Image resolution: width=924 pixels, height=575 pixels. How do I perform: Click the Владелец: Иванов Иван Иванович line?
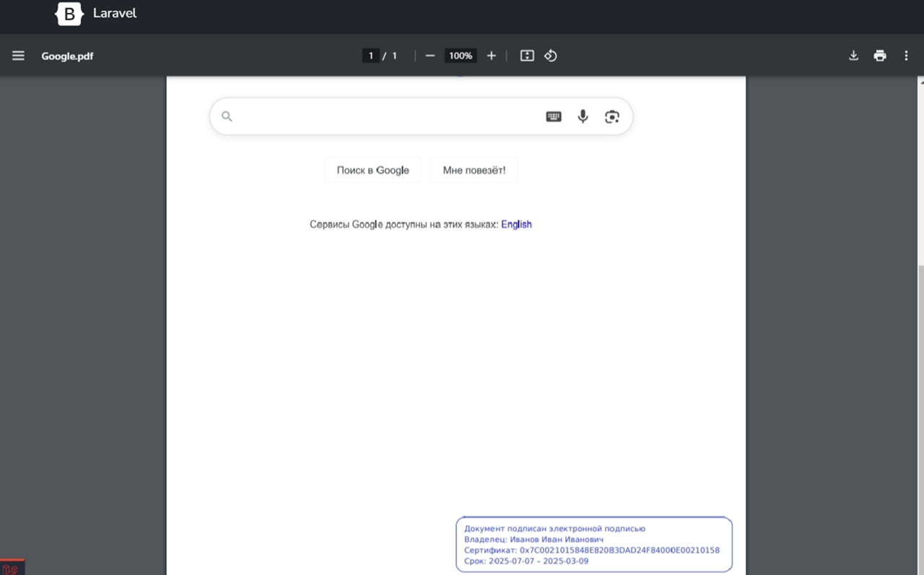pos(534,540)
